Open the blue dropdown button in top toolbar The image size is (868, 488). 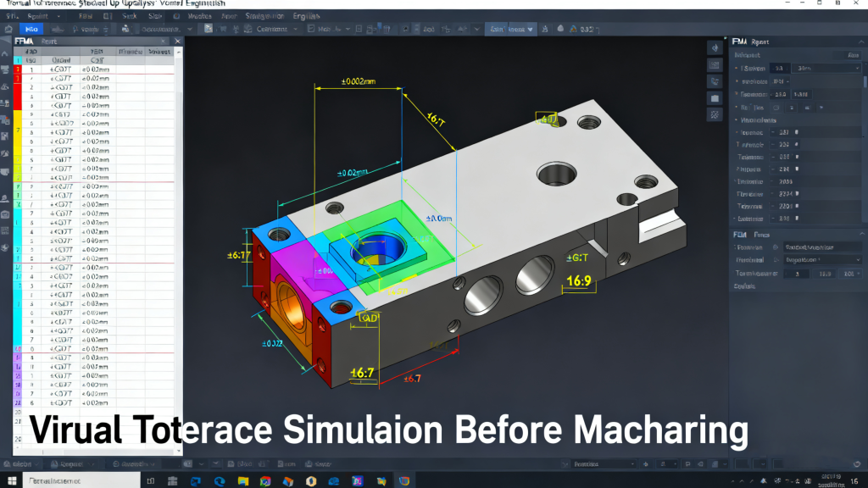pyautogui.click(x=510, y=29)
